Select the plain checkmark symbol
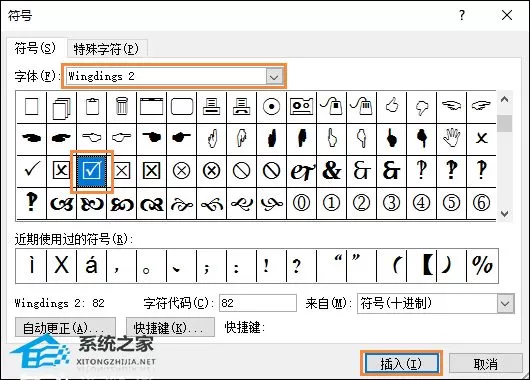Image resolution: width=530 pixels, height=380 pixels. coord(31,171)
